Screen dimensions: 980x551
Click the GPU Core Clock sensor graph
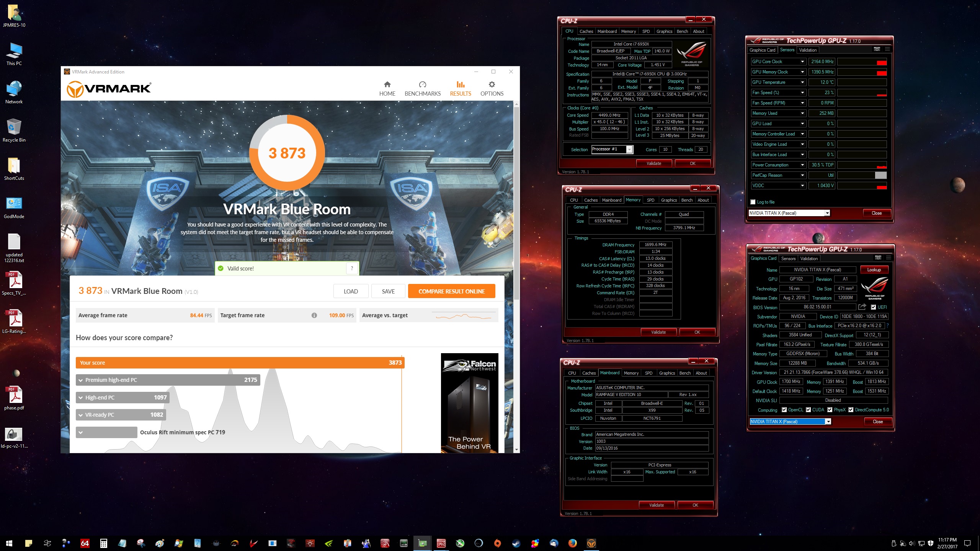[x=862, y=62]
